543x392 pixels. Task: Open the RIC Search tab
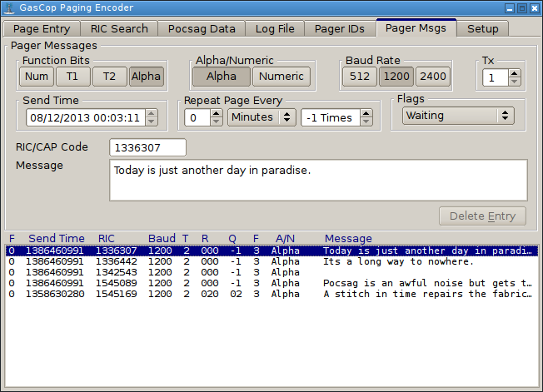click(119, 29)
